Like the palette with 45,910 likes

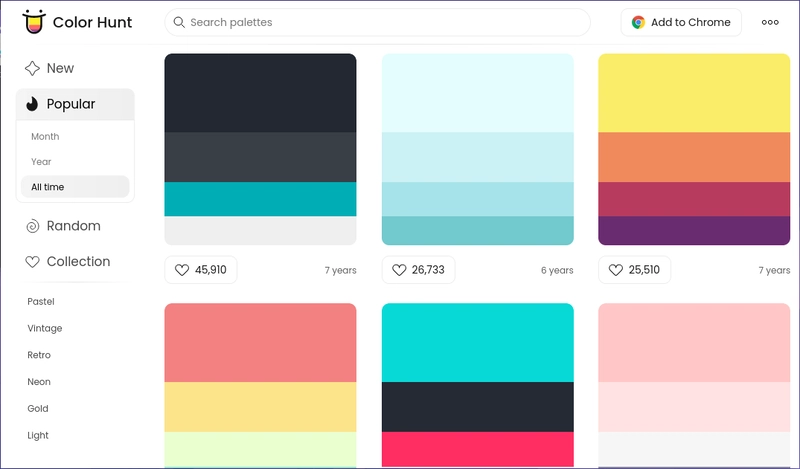click(x=201, y=270)
